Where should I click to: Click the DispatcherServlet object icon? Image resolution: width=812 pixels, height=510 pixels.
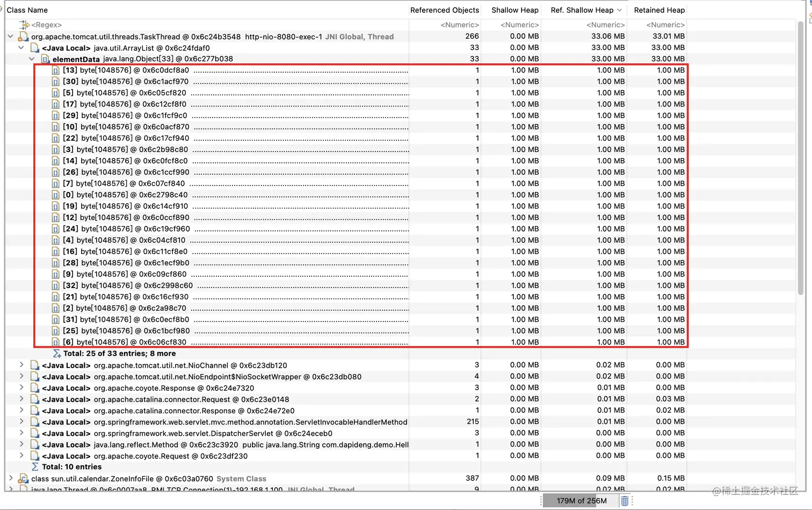tap(35, 433)
